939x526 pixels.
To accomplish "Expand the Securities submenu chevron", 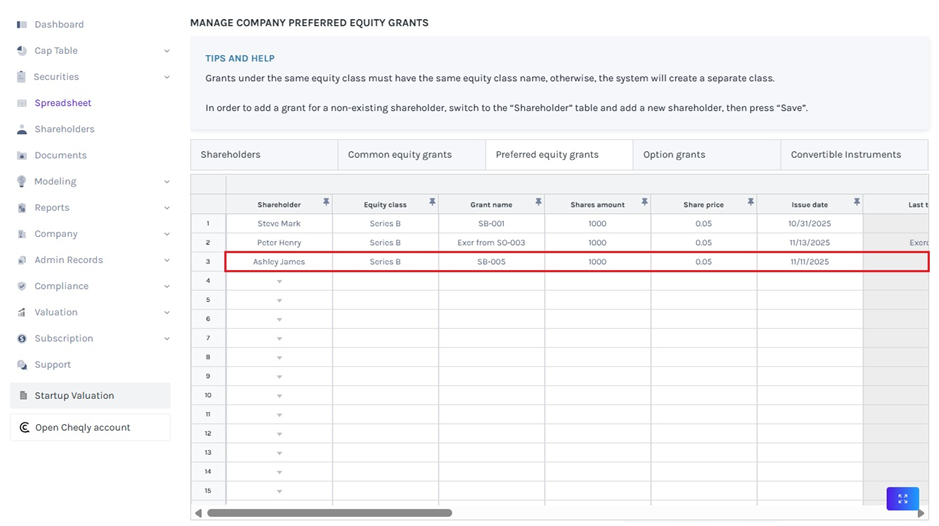I will [167, 77].
